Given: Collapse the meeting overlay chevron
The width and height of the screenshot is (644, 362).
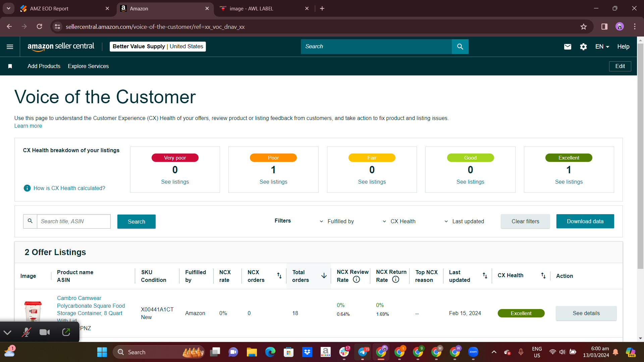Looking at the screenshot, I should pos(7,333).
